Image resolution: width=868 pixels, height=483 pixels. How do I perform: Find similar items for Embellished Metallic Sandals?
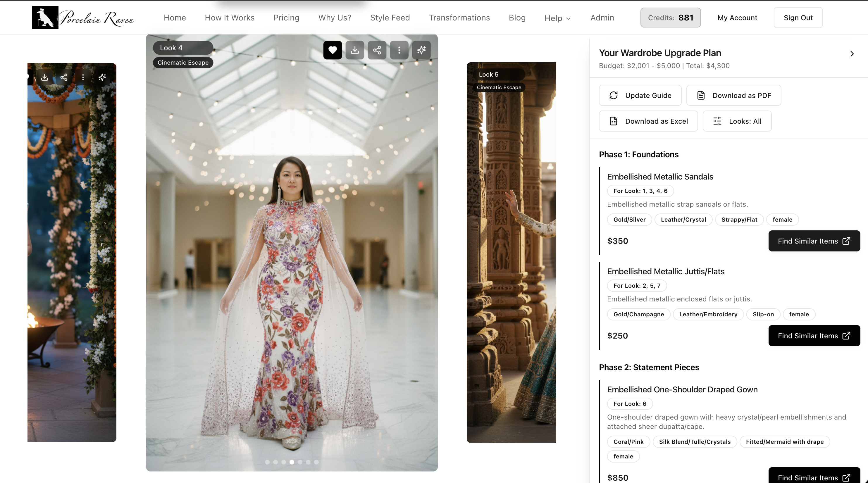point(814,241)
